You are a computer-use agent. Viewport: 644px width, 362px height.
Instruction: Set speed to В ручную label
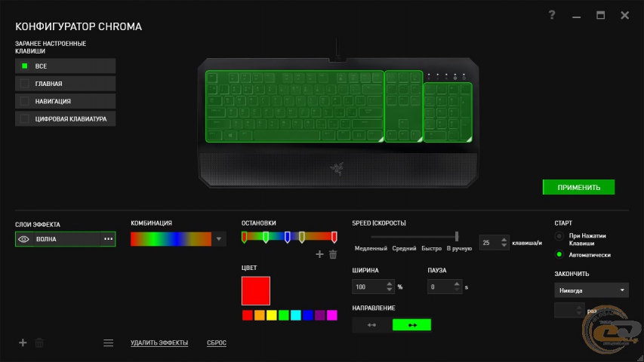click(x=459, y=248)
